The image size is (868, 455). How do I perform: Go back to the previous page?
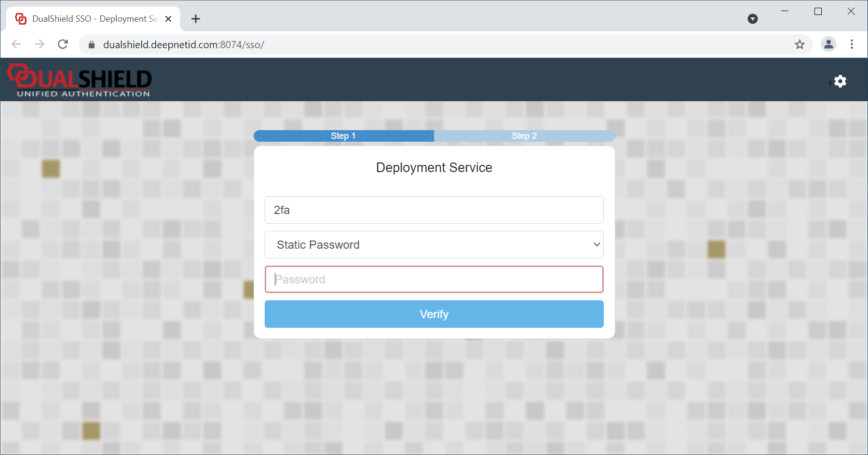click(16, 44)
